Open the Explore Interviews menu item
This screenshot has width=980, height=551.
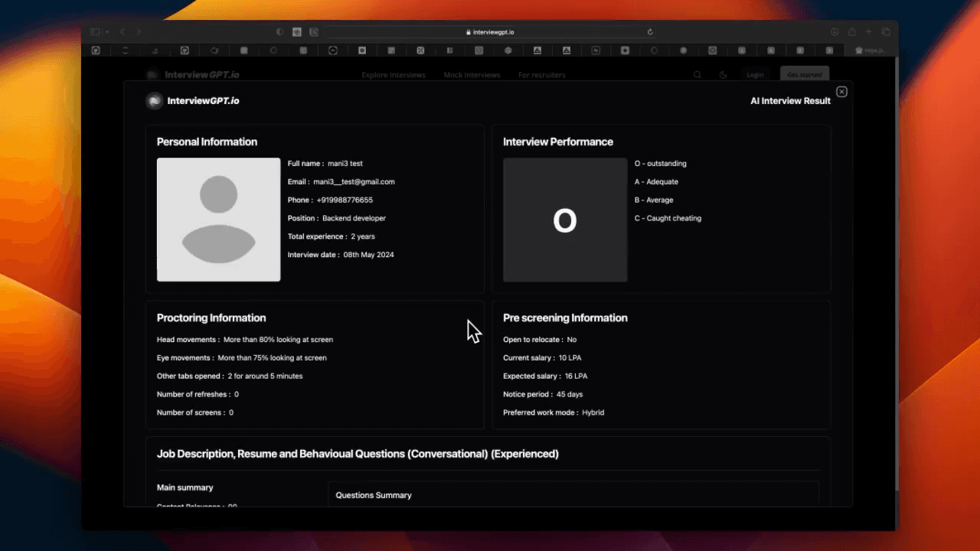(x=393, y=75)
